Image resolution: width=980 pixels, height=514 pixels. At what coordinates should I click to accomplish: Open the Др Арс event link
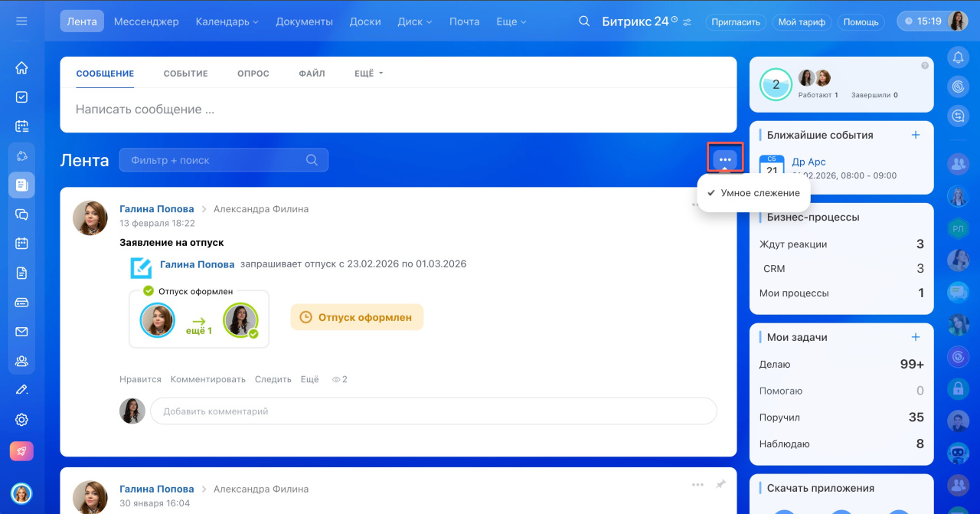click(x=808, y=162)
